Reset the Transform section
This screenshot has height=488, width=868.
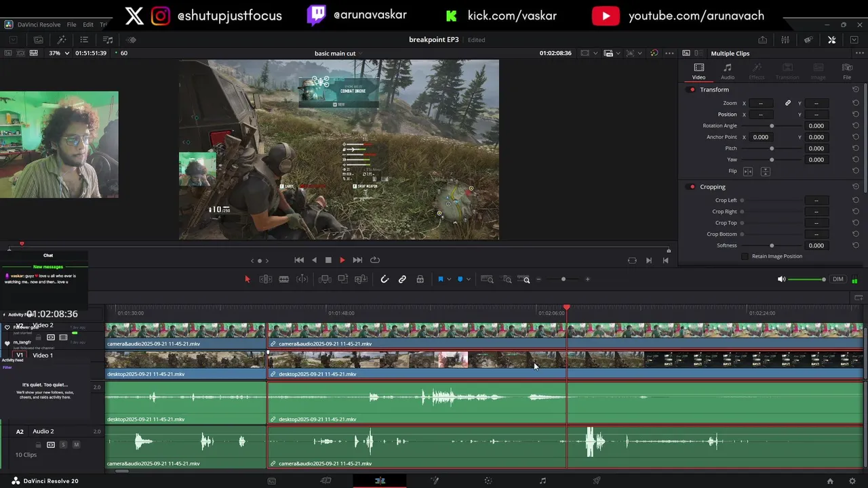point(856,89)
